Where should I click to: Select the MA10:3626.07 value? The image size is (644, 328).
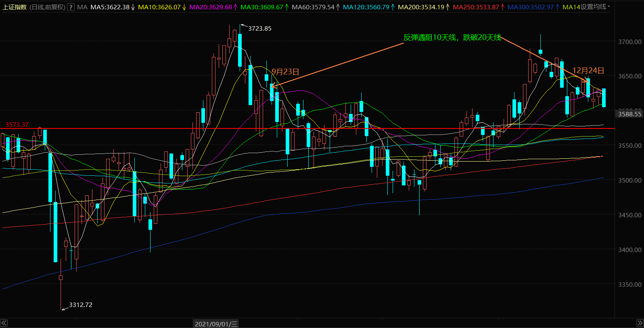coord(159,7)
